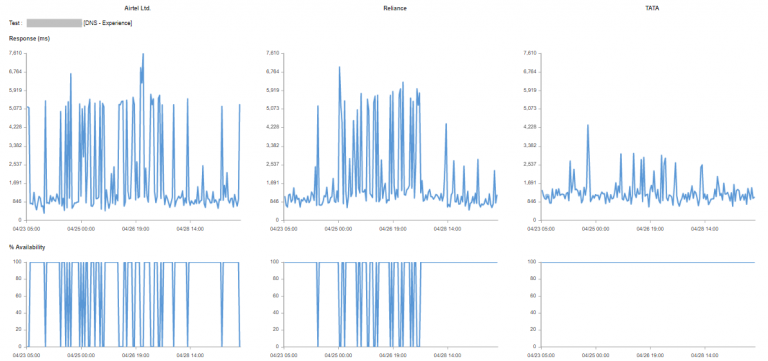Image resolution: width=768 pixels, height=361 pixels.
Task: Click the [DNS - Experience] test label
Action: (x=108, y=23)
